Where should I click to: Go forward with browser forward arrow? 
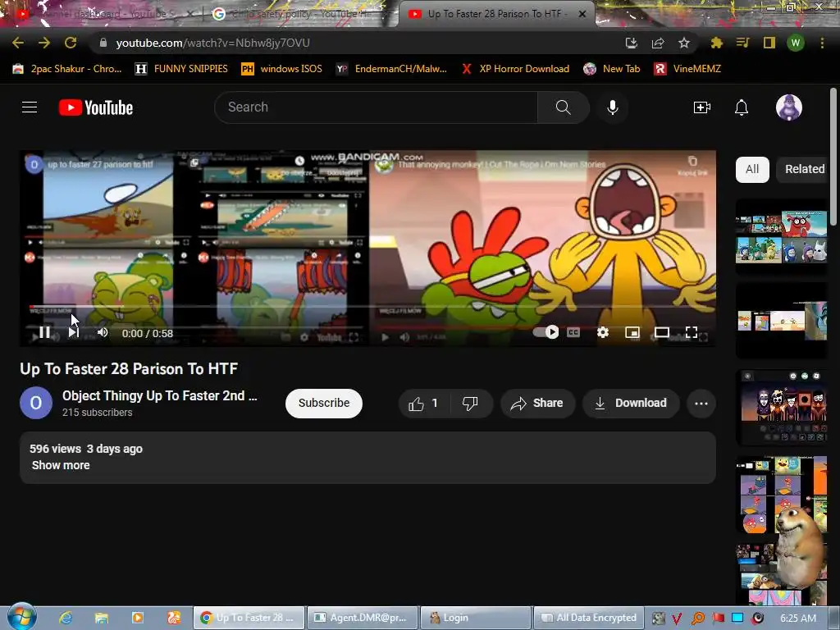click(x=44, y=43)
